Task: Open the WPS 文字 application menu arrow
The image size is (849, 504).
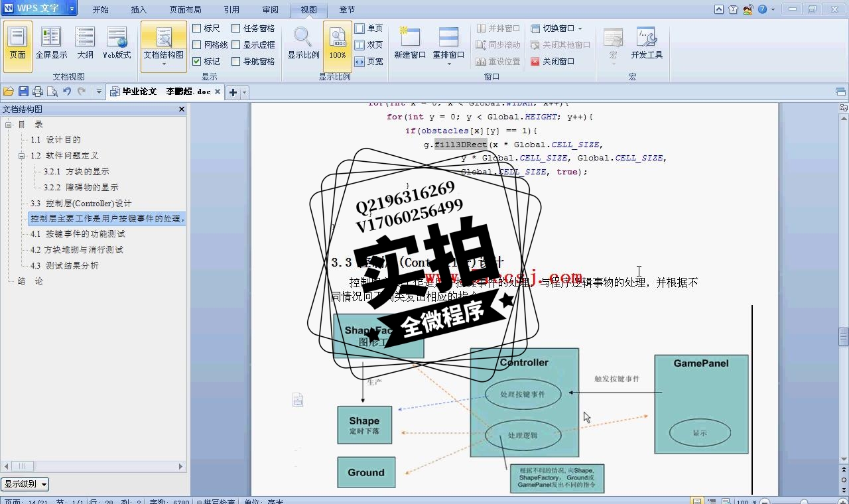Action: (x=72, y=9)
